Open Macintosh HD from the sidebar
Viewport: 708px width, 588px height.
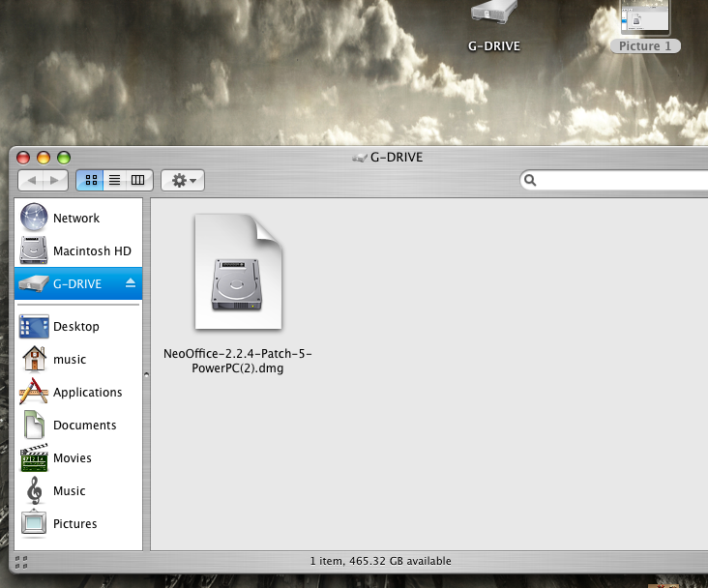[78, 250]
